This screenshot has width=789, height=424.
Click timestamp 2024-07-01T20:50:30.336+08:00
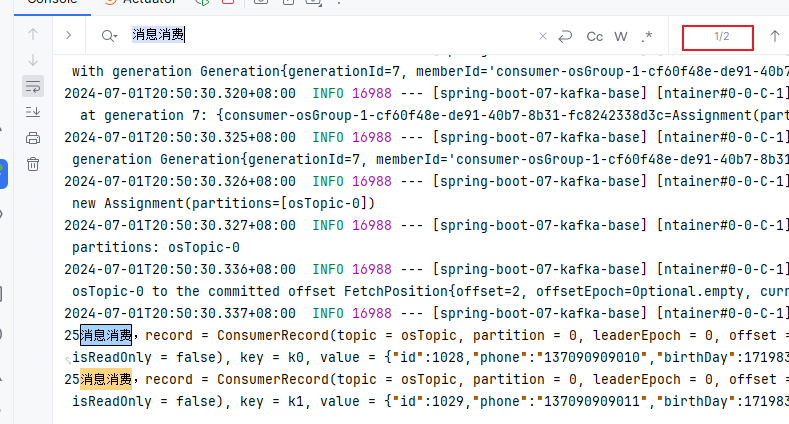(180, 269)
